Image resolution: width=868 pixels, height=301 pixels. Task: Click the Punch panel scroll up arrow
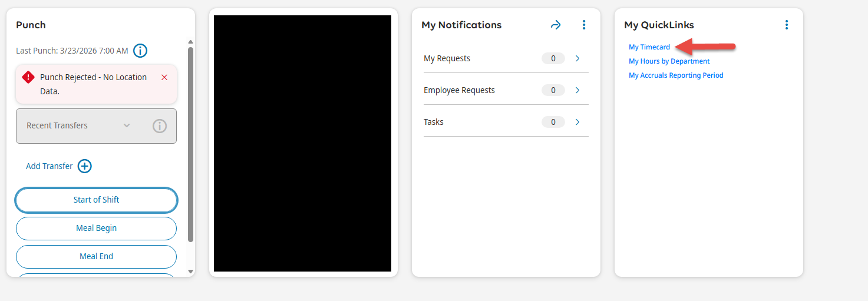pyautogui.click(x=190, y=42)
